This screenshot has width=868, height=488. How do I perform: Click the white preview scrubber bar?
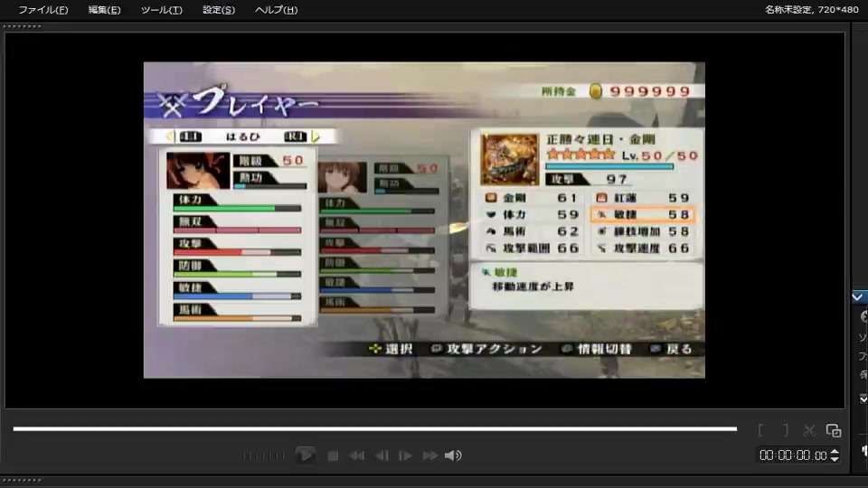[x=374, y=428]
